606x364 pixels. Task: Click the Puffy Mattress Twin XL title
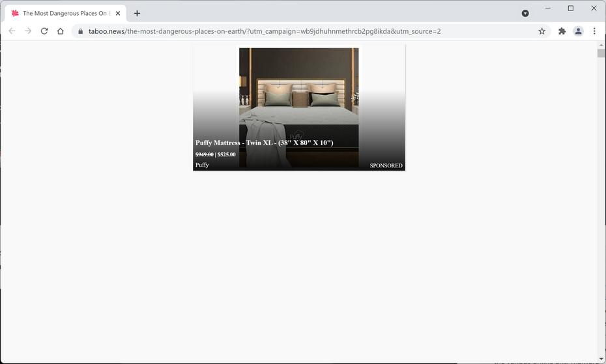pyautogui.click(x=264, y=143)
